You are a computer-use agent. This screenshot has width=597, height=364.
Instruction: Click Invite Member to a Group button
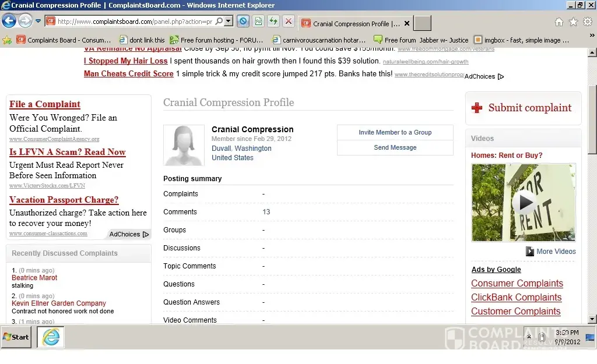(x=395, y=132)
